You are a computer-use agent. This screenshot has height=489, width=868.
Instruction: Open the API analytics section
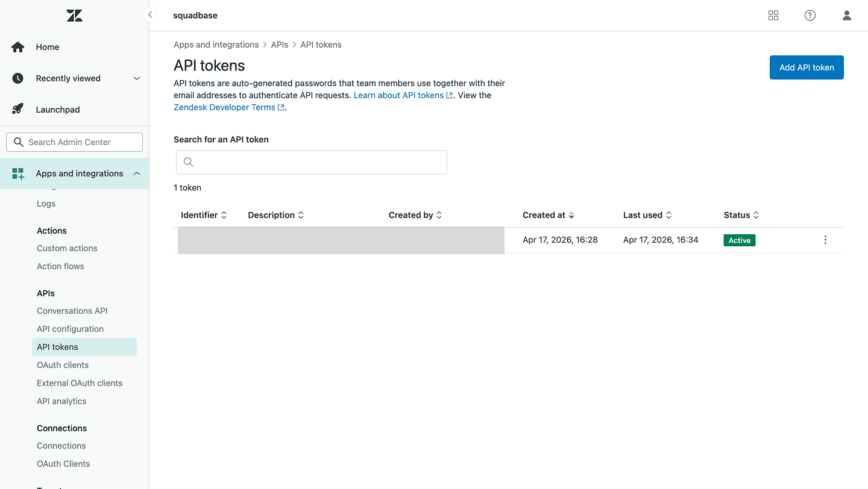pos(61,400)
